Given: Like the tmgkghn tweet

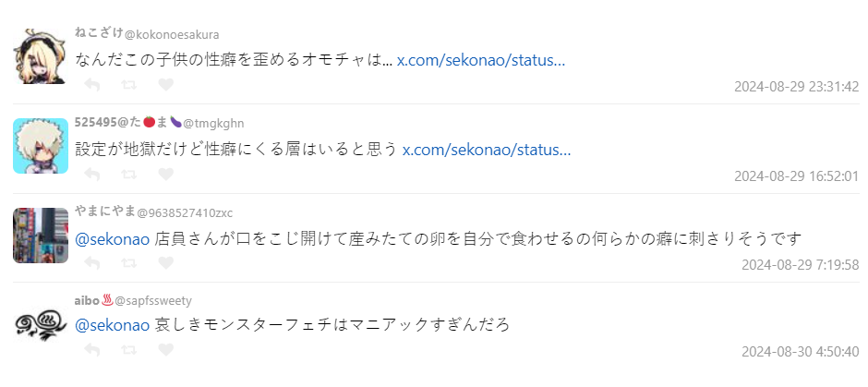Looking at the screenshot, I should [x=166, y=174].
